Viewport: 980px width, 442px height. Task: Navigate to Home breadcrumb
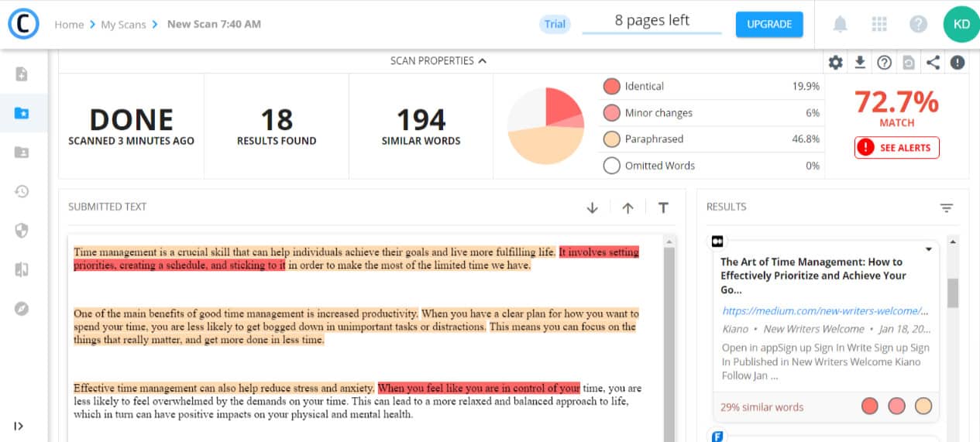[x=69, y=24]
